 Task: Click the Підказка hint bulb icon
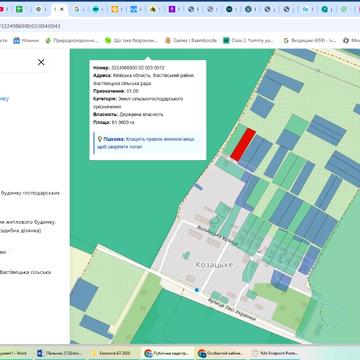pyautogui.click(x=99, y=139)
